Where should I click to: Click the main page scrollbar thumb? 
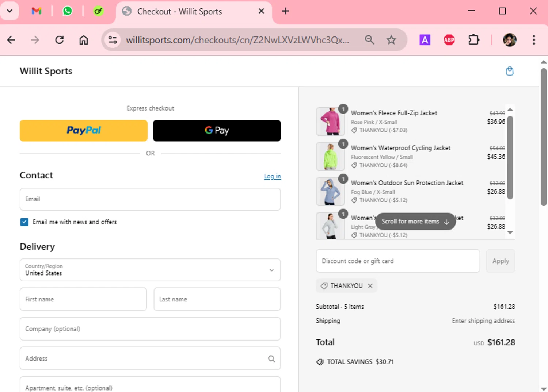coord(544,137)
